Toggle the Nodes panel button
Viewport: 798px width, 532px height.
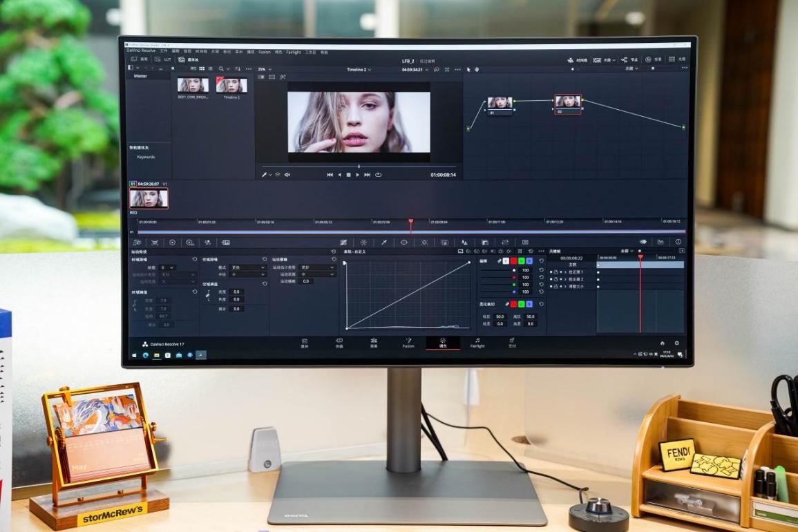(x=629, y=59)
